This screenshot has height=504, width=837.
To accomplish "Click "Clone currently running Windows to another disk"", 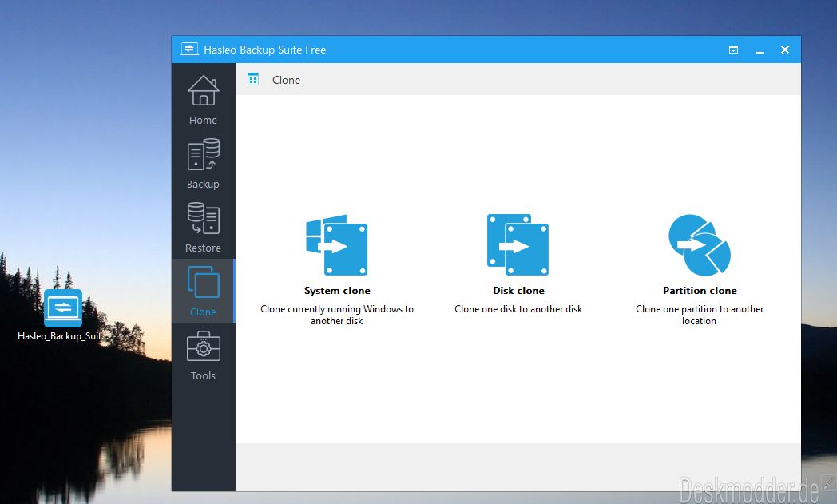I will (x=337, y=315).
